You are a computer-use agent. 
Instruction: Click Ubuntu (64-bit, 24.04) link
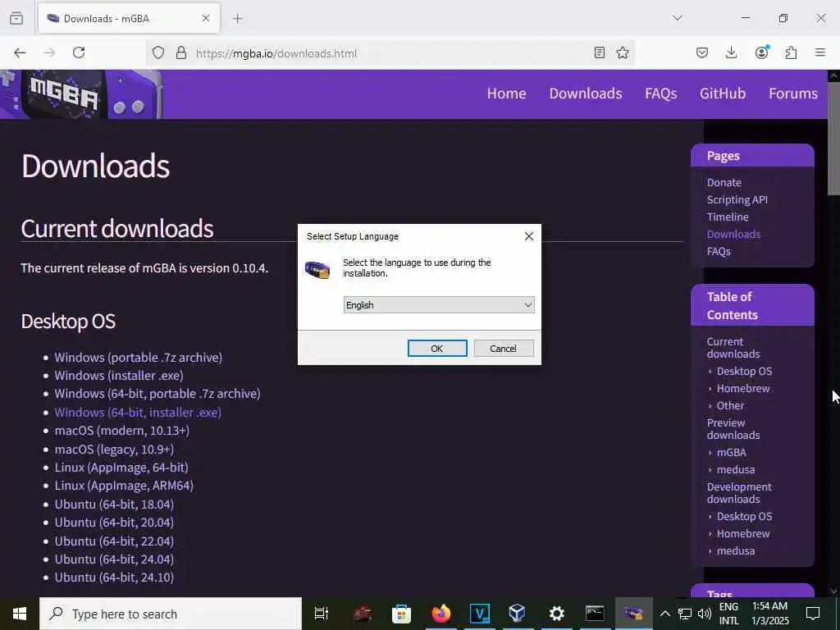(114, 559)
